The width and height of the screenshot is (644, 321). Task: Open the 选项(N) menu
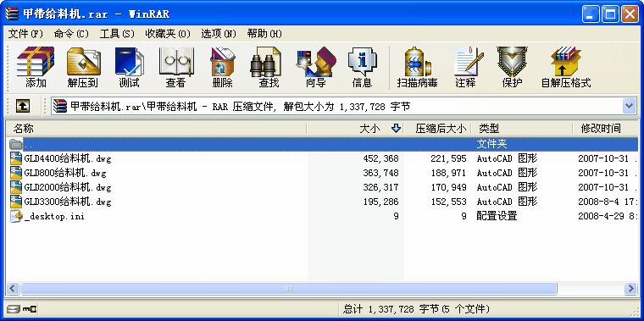point(219,34)
